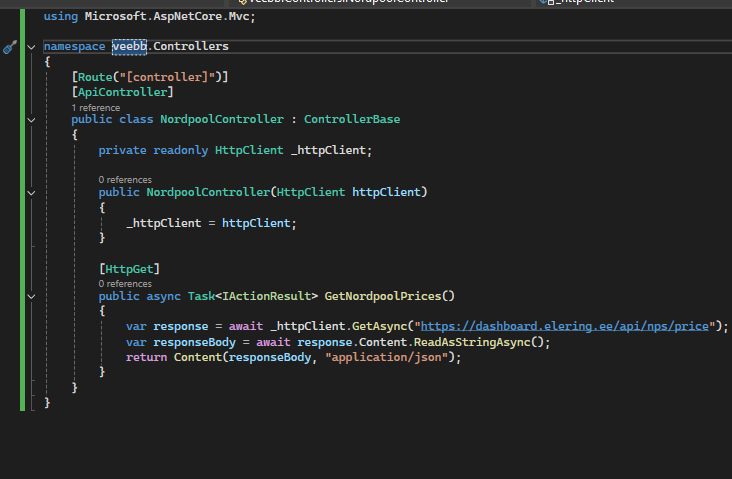Viewport: 732px width, 479px height.
Task: Open the _httpClient member navigation dropdown
Action: (590, 3)
